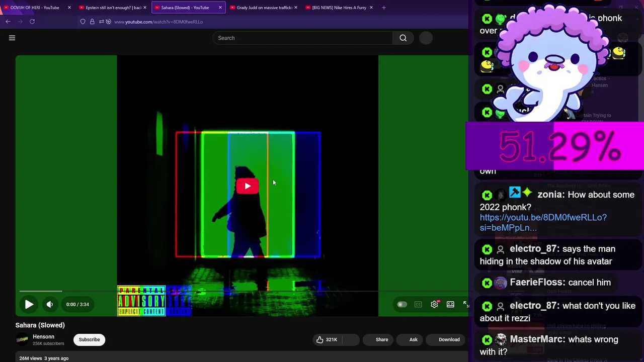Switch to theater mode
The width and height of the screenshot is (644, 362).
(450, 304)
